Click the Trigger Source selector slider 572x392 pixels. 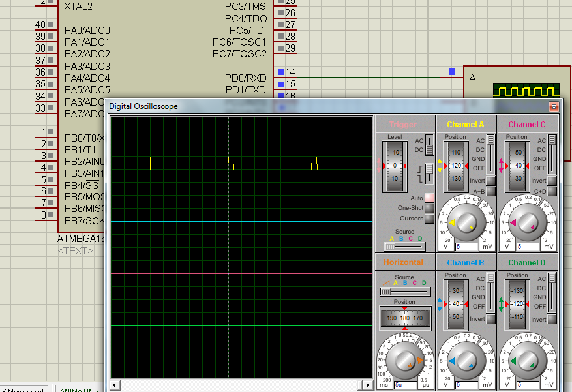tap(404, 247)
